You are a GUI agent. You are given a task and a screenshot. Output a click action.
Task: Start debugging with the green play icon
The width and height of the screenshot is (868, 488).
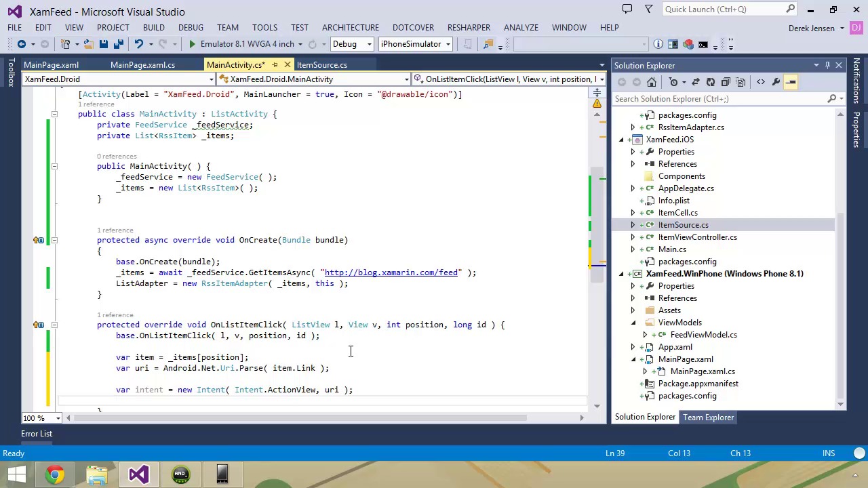pos(192,44)
